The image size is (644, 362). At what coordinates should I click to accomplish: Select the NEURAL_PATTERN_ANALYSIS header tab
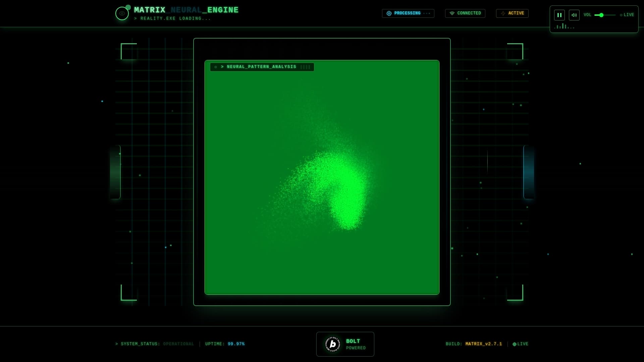click(262, 67)
